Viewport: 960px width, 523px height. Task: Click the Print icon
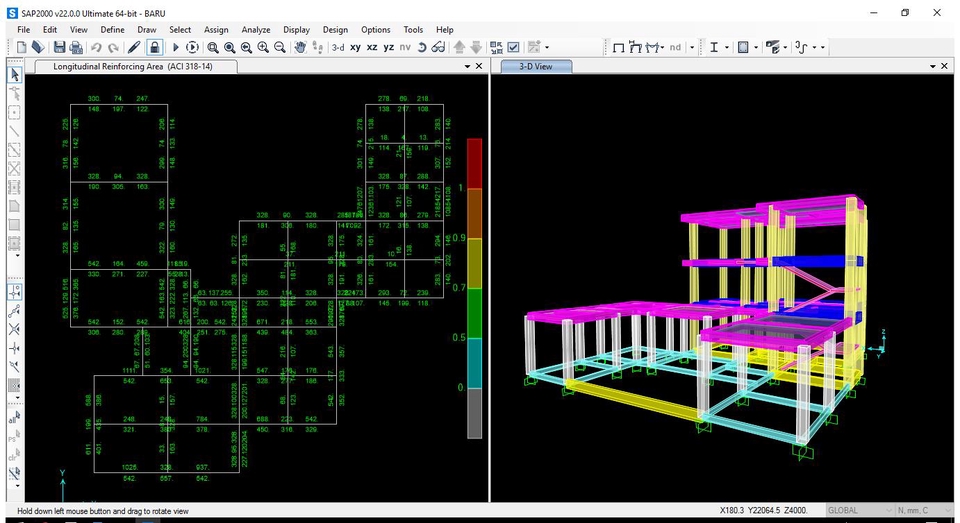(x=76, y=47)
